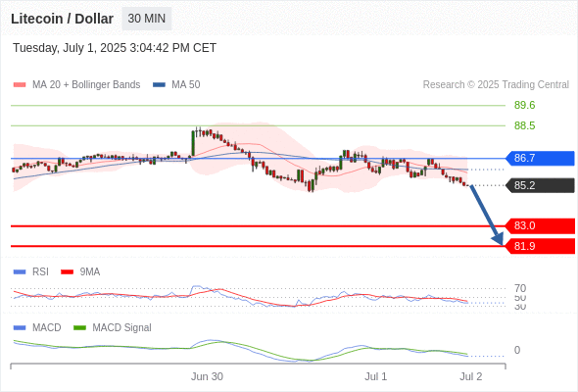Click the blue downward forecast arrow
The width and height of the screenshot is (578, 392).
(x=487, y=216)
